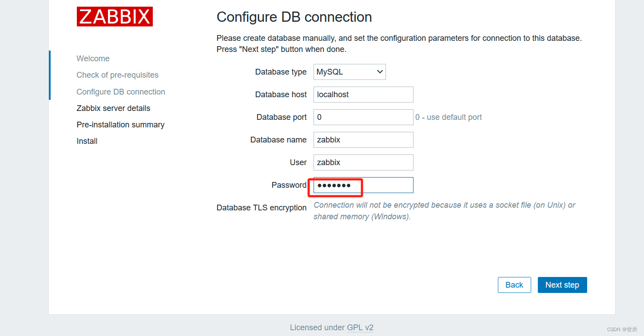This screenshot has height=336, width=644.
Task: Open the GPL v2 license link
Action: tap(360, 327)
